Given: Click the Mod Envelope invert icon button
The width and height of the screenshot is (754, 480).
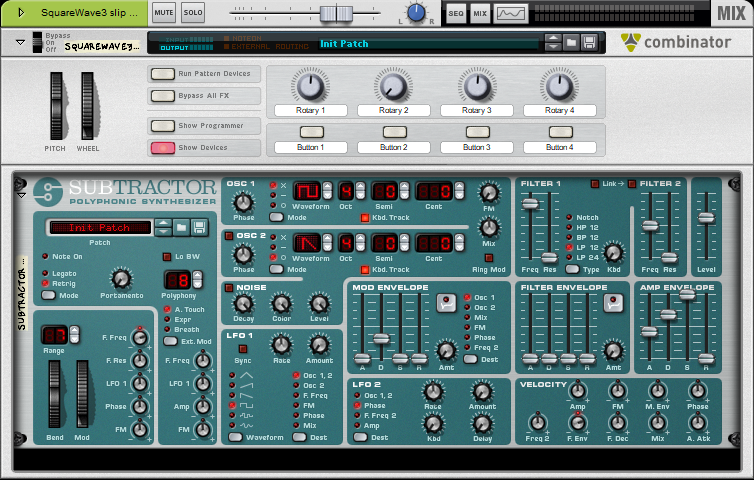Looking at the screenshot, I should 446,303.
